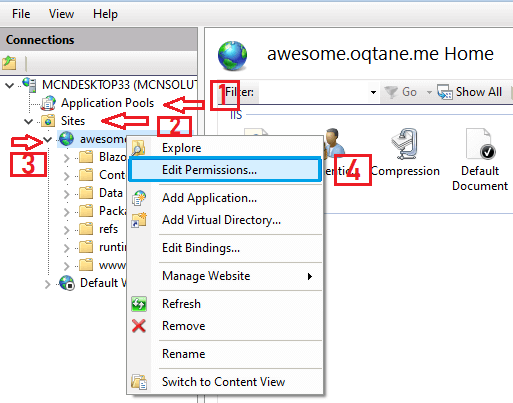
Task: Open the View menu
Action: pos(61,14)
